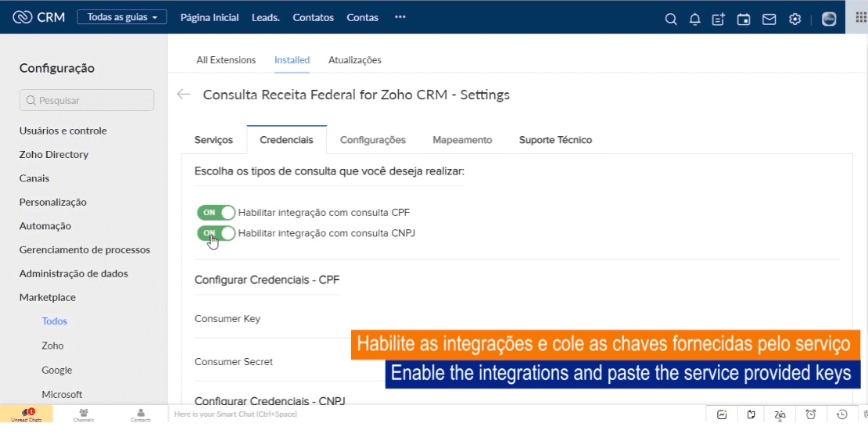Expand the more modules ellipsis menu
Viewport: 868px width, 448px height.
400,17
